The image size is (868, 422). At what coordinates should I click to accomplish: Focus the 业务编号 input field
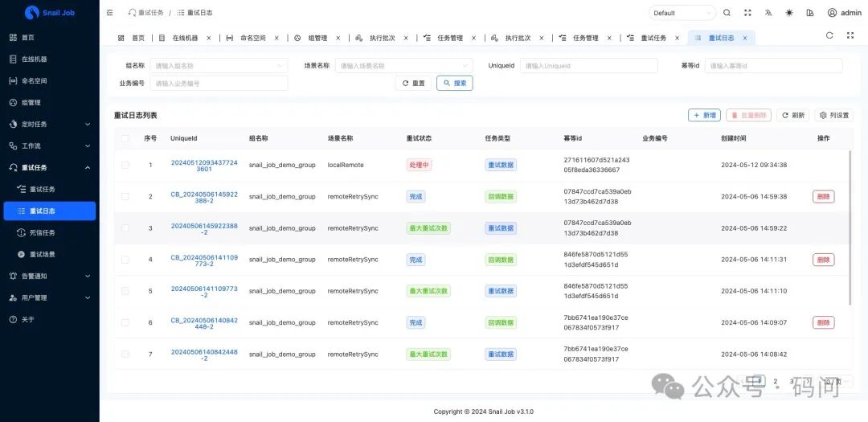(219, 83)
